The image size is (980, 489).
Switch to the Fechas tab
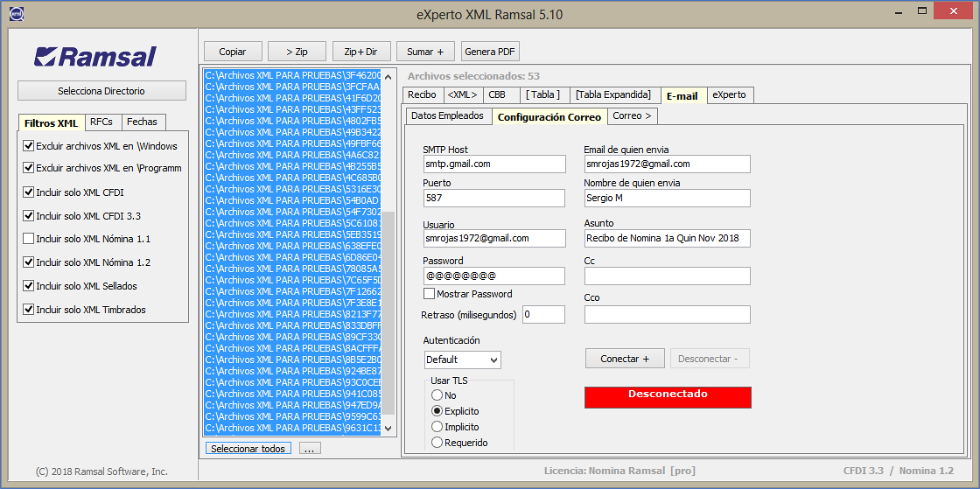pyautogui.click(x=143, y=122)
